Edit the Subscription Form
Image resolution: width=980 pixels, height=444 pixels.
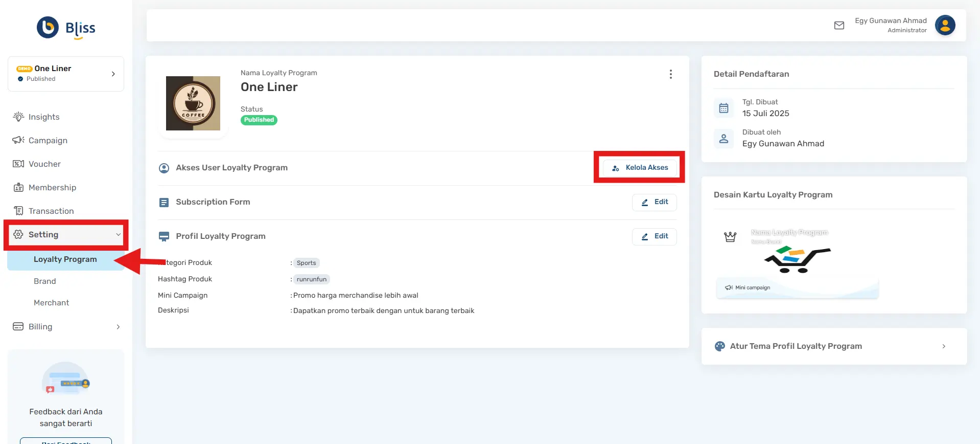point(654,202)
